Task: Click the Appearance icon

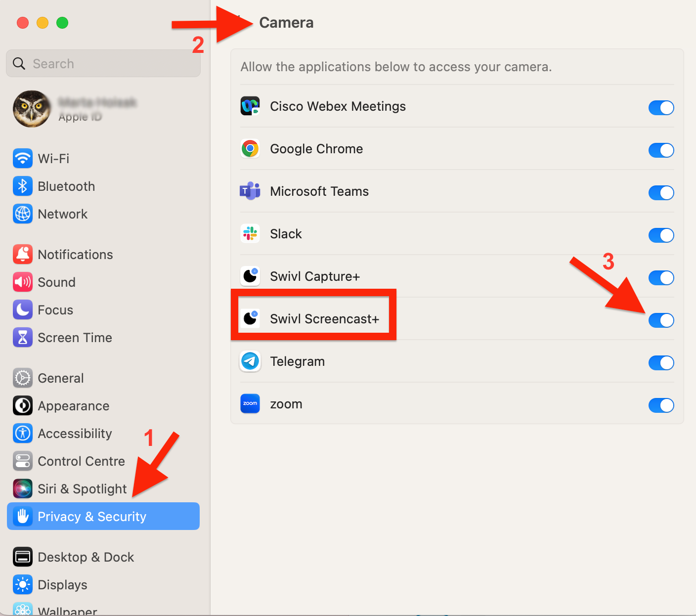Action: pyautogui.click(x=23, y=406)
